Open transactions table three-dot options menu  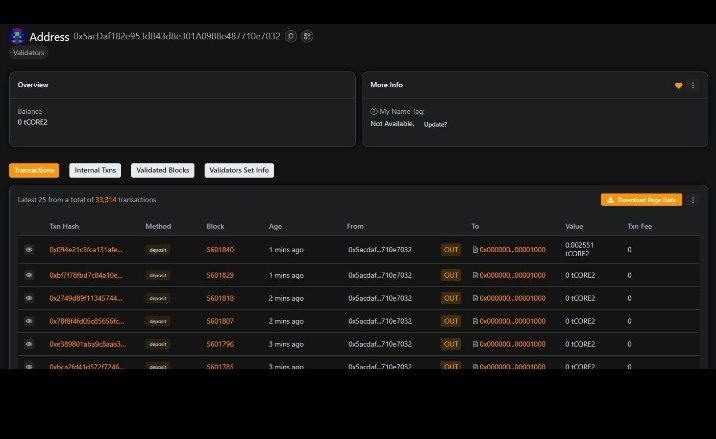(x=693, y=200)
